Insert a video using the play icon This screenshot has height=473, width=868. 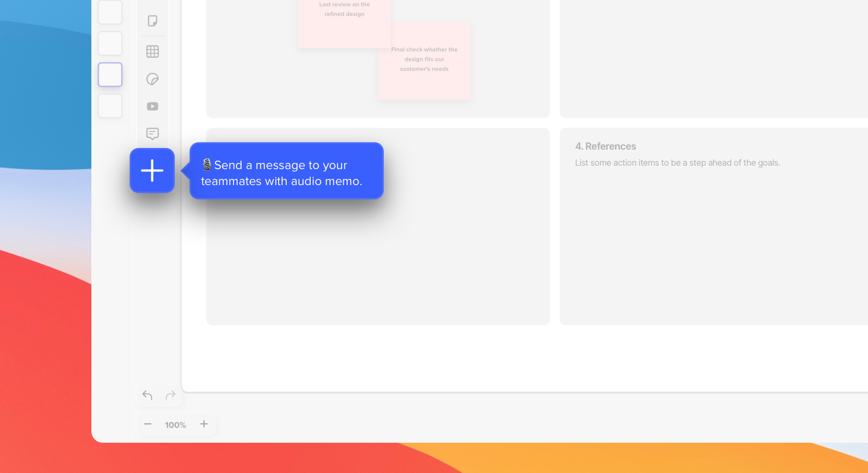coord(152,106)
